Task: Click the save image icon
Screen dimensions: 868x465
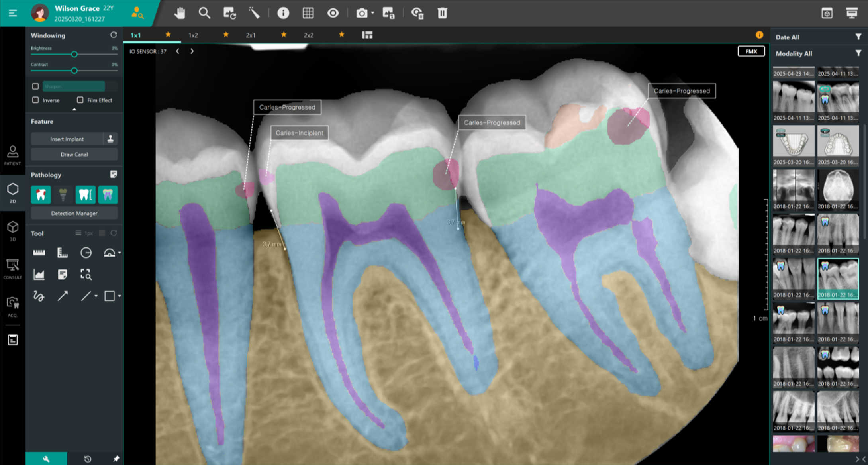Action: tap(388, 13)
